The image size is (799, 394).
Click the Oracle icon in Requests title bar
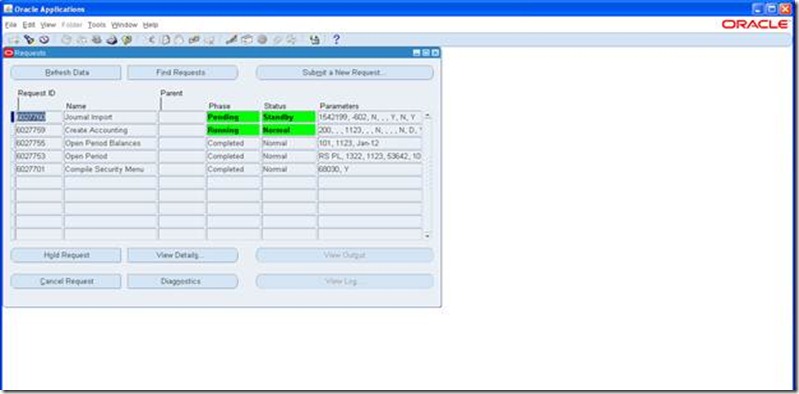(9, 52)
